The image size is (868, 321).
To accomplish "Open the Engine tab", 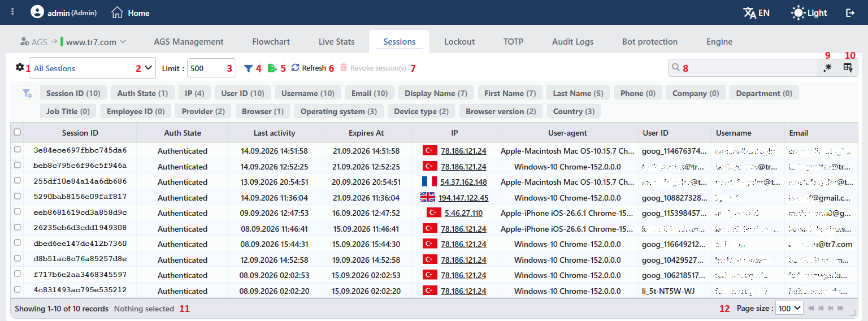I will tap(719, 42).
